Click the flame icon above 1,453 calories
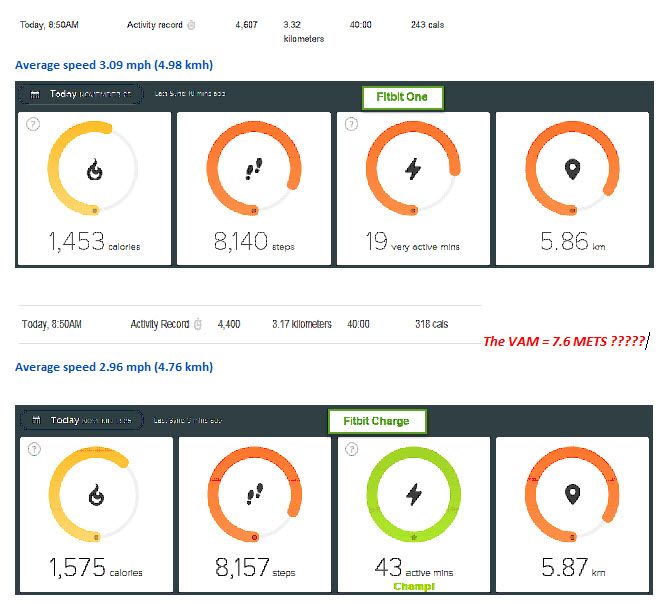The width and height of the screenshot is (668, 606). tap(95, 170)
